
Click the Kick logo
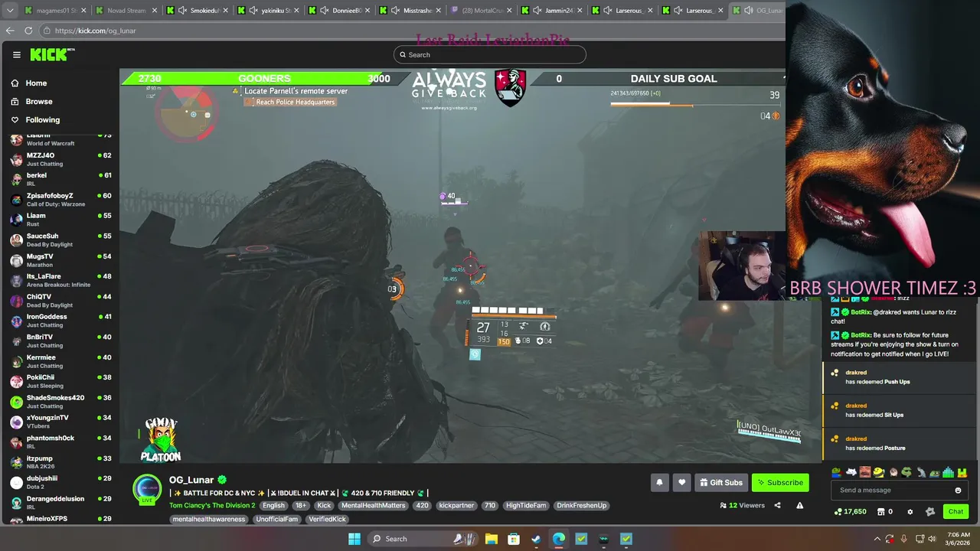(x=51, y=54)
